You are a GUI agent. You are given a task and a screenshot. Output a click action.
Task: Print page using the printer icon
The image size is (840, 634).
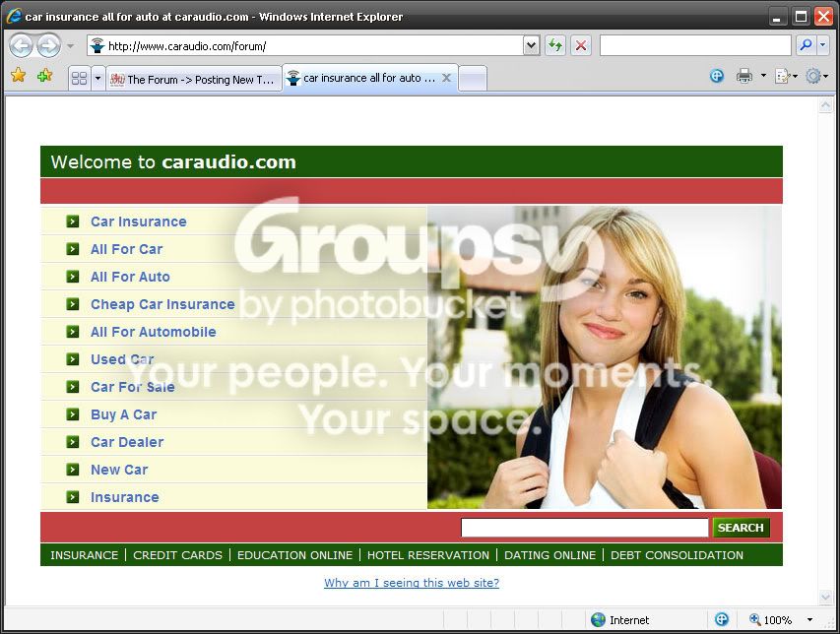pyautogui.click(x=744, y=76)
